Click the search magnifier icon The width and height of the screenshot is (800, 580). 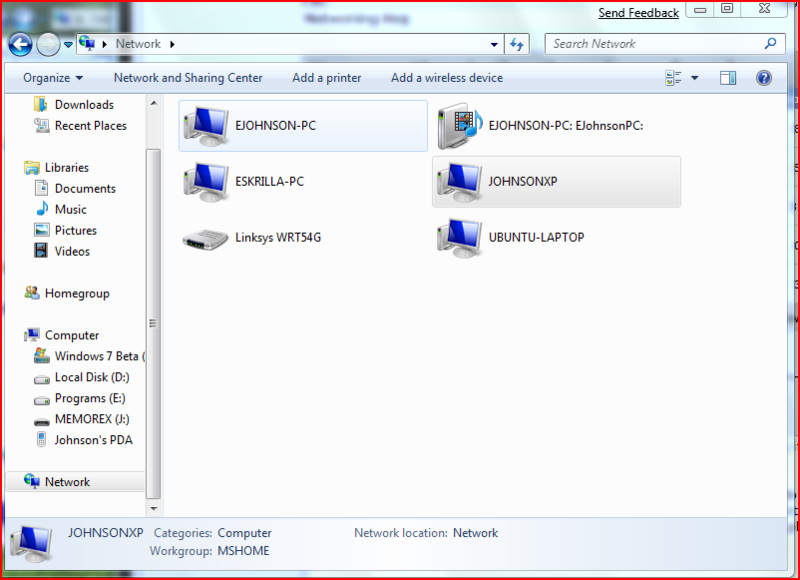(x=771, y=43)
